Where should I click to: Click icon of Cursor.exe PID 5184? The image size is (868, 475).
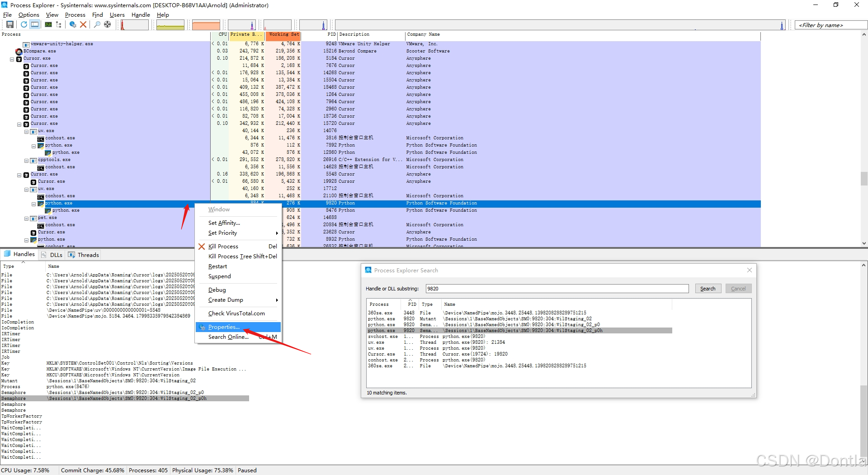click(19, 59)
